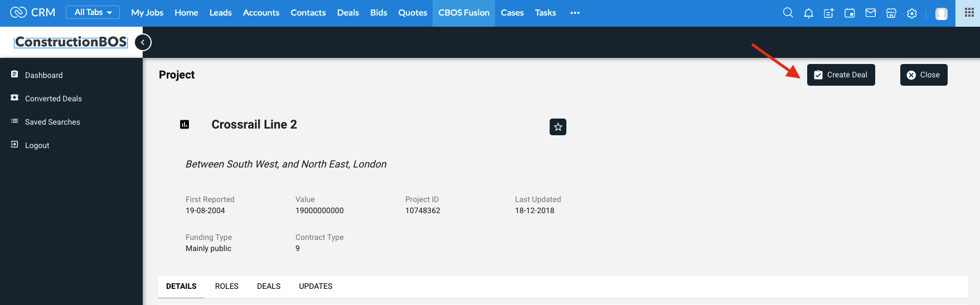
Task: Click the quick create plus icon
Action: click(829, 13)
